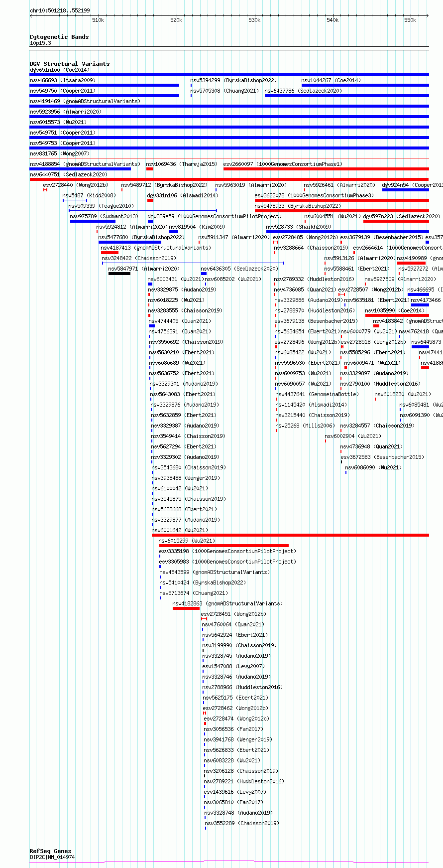Open nsv831765 (Wong2007) variant

click(60, 153)
